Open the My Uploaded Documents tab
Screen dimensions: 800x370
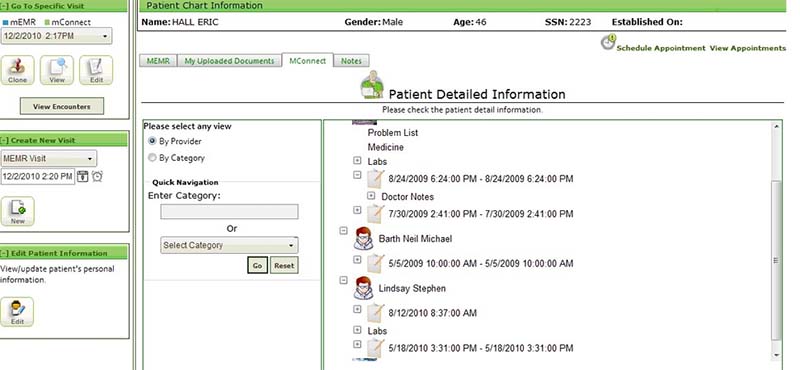[x=229, y=61]
